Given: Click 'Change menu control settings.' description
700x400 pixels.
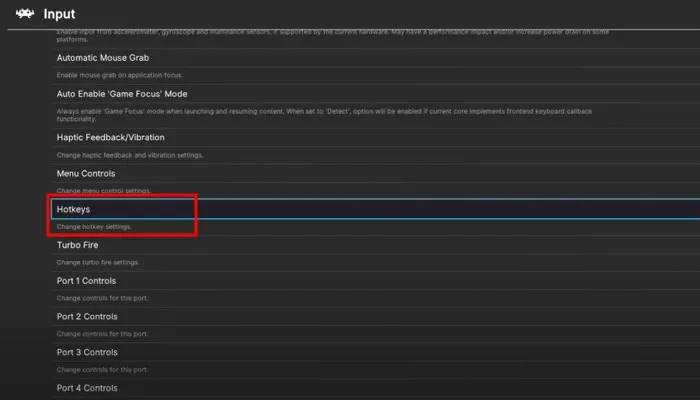Looking at the screenshot, I should [x=104, y=191].
